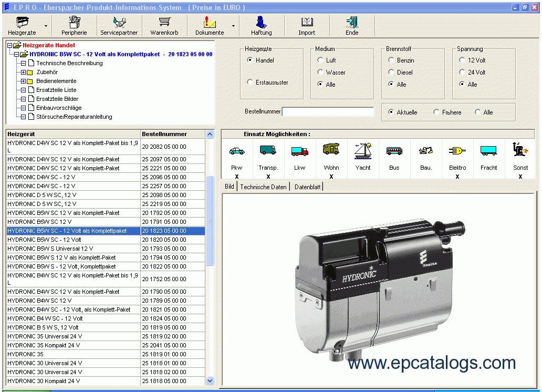Click the HYDRONIC heater product image
The height and width of the screenshot is (392, 542).
click(380, 290)
